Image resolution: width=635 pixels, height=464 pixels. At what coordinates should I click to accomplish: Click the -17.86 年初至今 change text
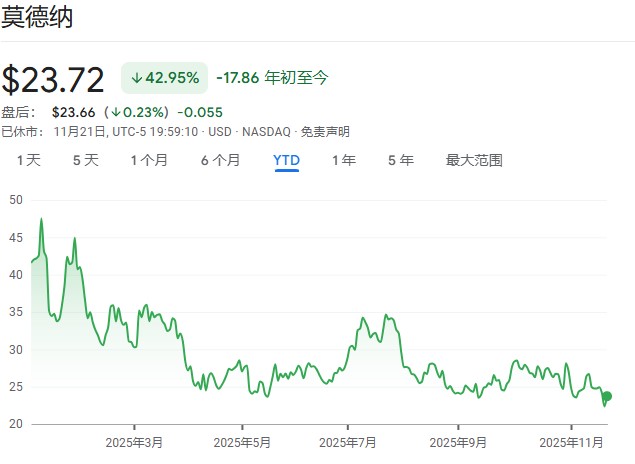272,77
